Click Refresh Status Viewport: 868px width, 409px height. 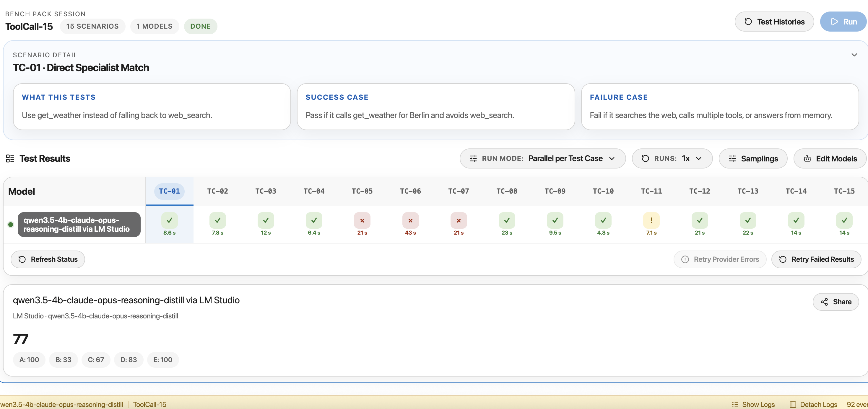pos(48,260)
